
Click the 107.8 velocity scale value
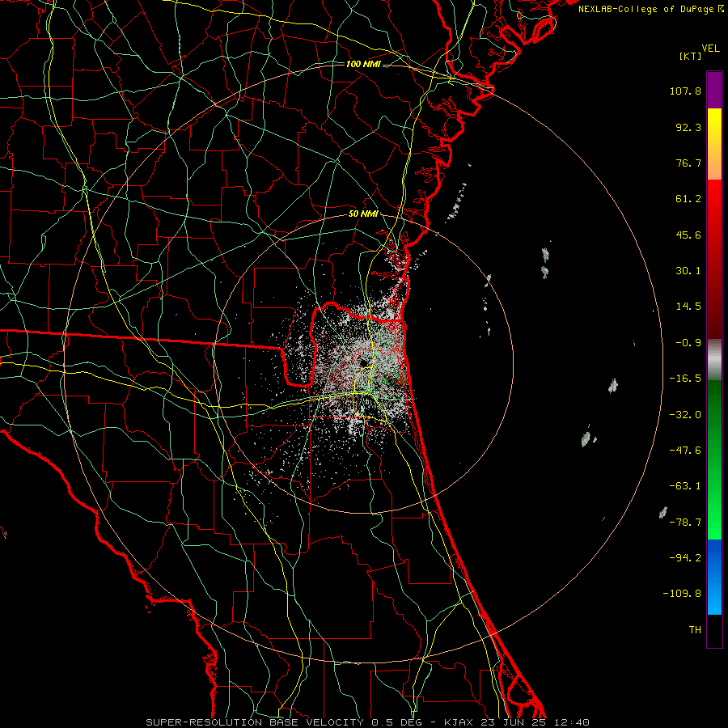685,91
